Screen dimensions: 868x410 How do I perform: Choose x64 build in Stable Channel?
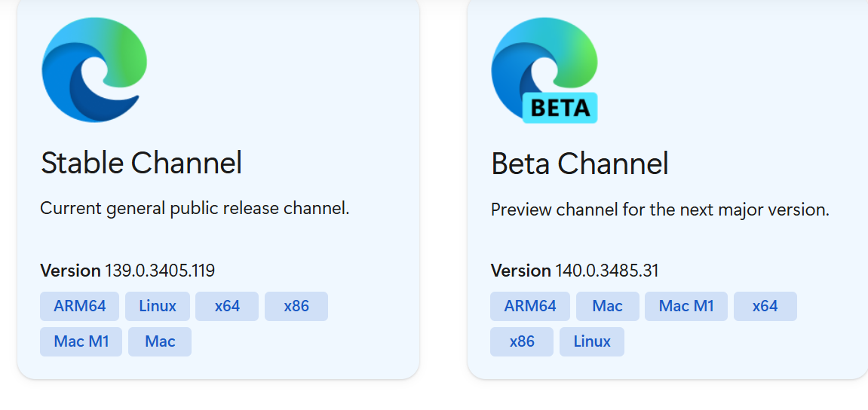click(227, 306)
